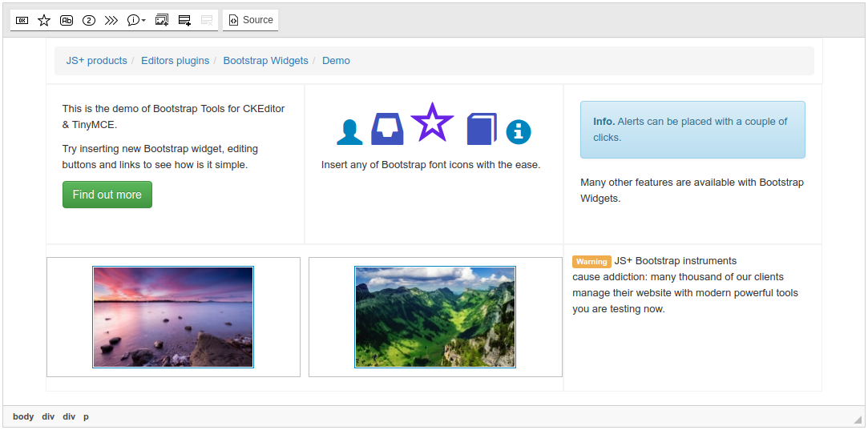Select the green mountain valley image
868x430 pixels.
tap(435, 317)
